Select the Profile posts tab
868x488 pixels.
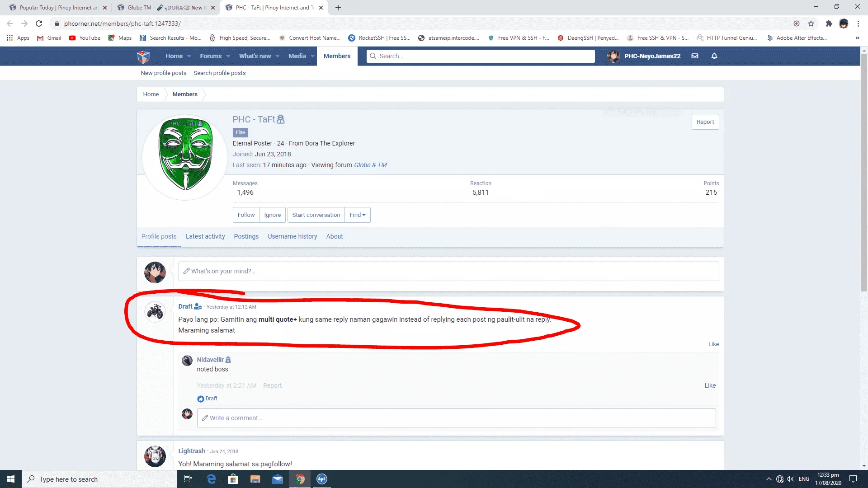[159, 236]
